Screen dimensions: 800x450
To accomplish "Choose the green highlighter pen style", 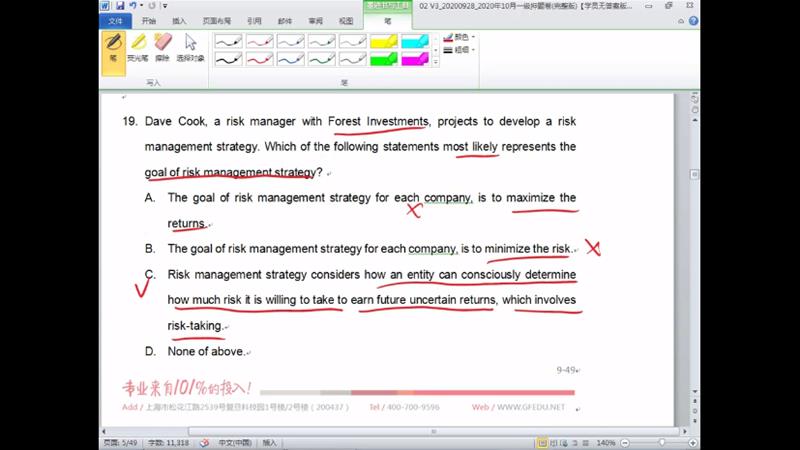I will click(384, 59).
